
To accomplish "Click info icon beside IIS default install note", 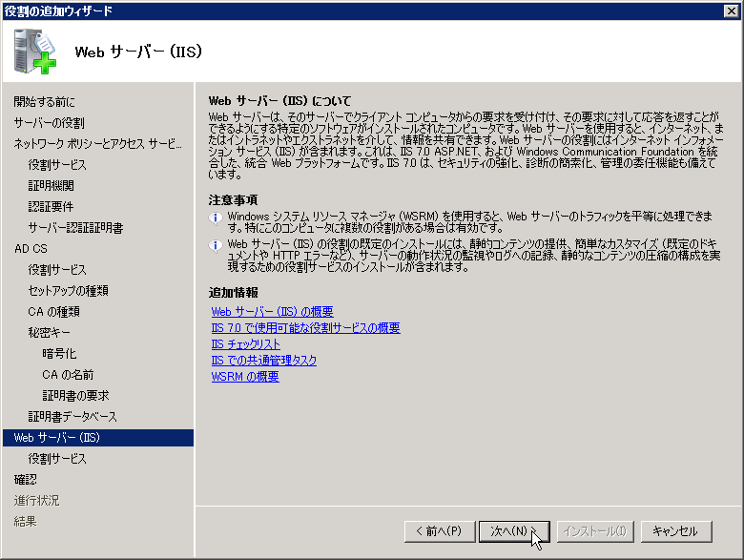I will point(216,245).
